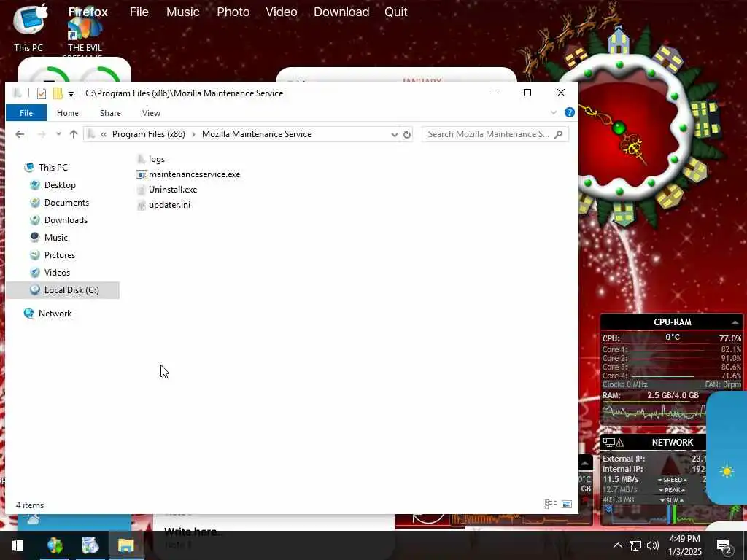Open the top bar Video menu
The height and width of the screenshot is (560, 747).
281,12
